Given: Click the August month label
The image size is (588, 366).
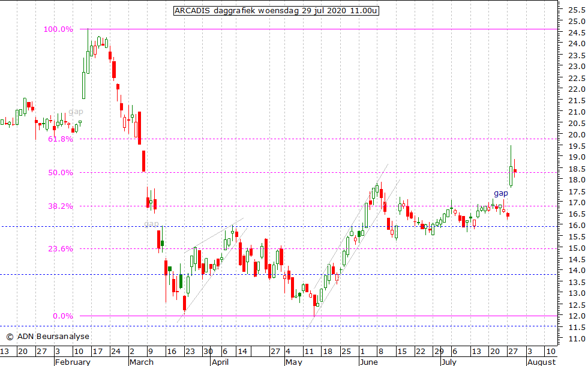Looking at the screenshot, I should pyautogui.click(x=541, y=362).
